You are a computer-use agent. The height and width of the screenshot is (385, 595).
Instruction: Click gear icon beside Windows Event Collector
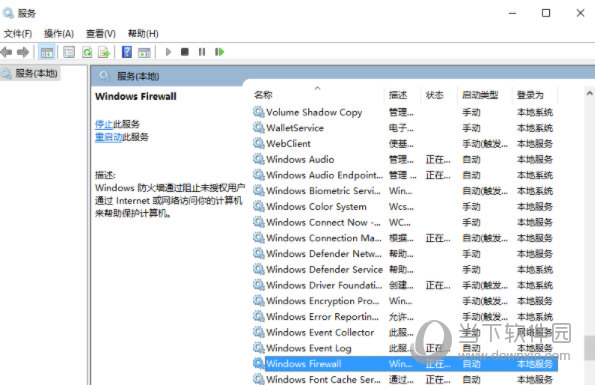[259, 332]
